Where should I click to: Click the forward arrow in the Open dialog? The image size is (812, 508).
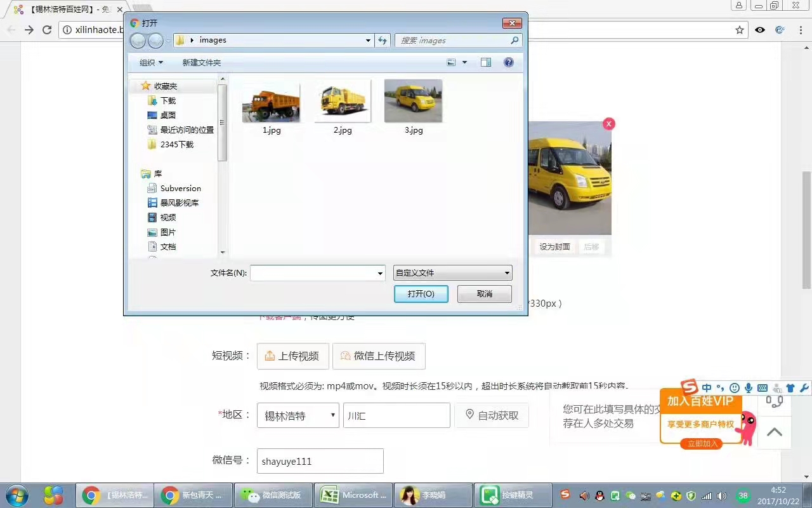[x=155, y=41]
